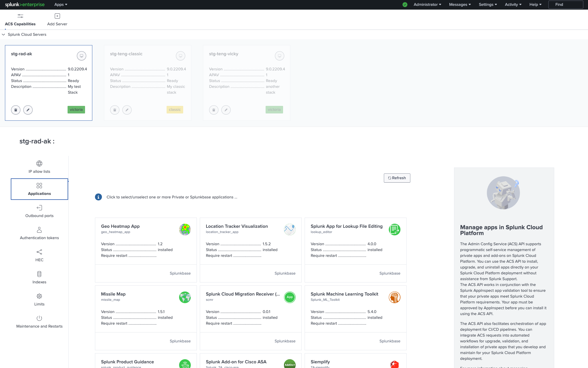Delete the stg-teng-classic server via trash icon
This screenshot has height=368, width=588.
point(115,110)
